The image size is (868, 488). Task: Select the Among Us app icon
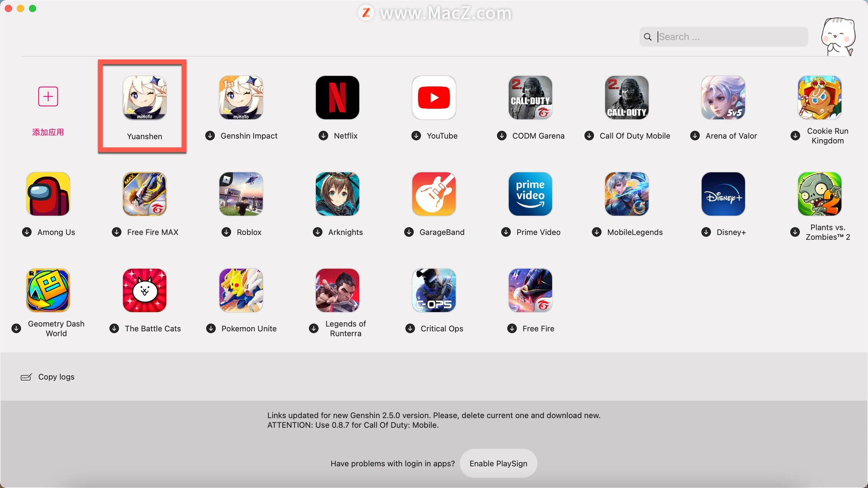point(48,194)
